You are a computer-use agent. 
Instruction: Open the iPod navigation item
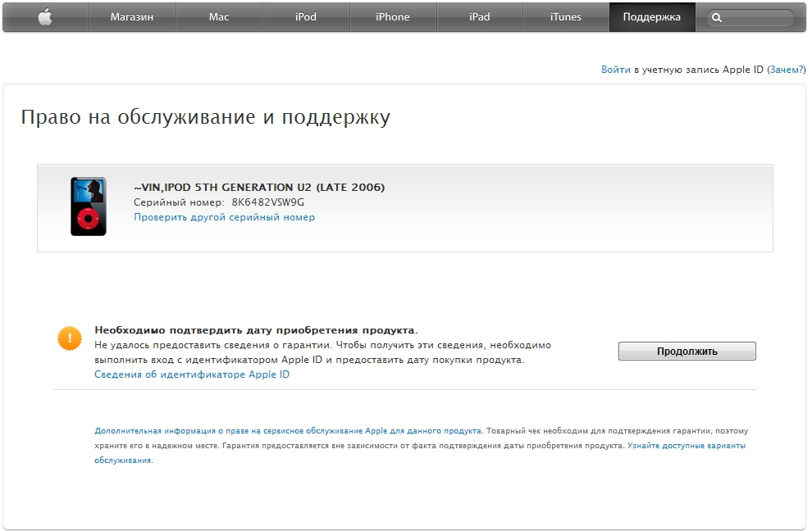[306, 17]
